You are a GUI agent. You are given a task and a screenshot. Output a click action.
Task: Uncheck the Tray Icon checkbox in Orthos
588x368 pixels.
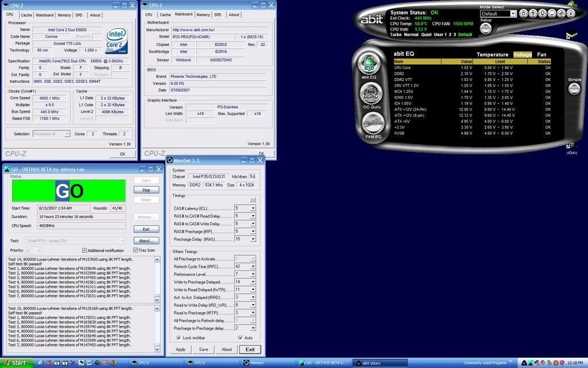coord(136,250)
